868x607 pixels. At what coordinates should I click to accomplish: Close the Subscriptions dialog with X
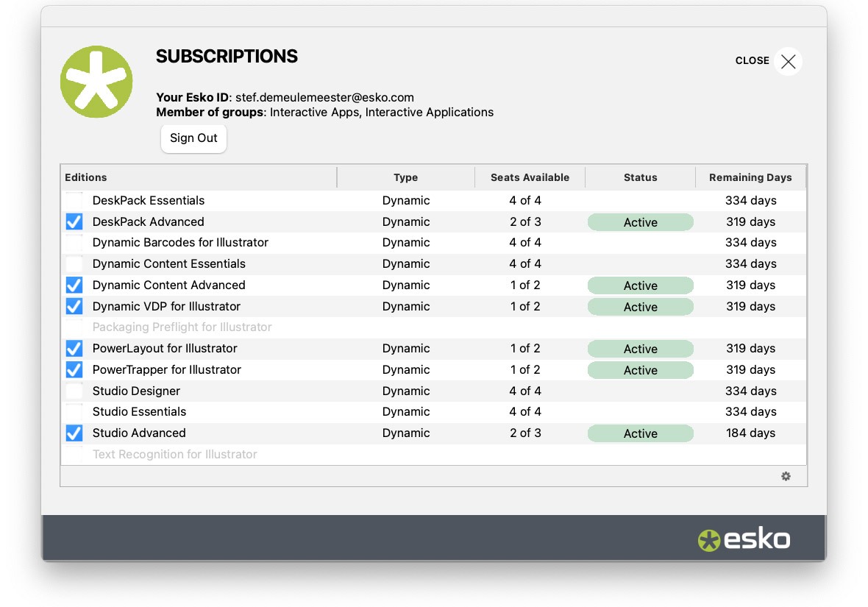[788, 62]
